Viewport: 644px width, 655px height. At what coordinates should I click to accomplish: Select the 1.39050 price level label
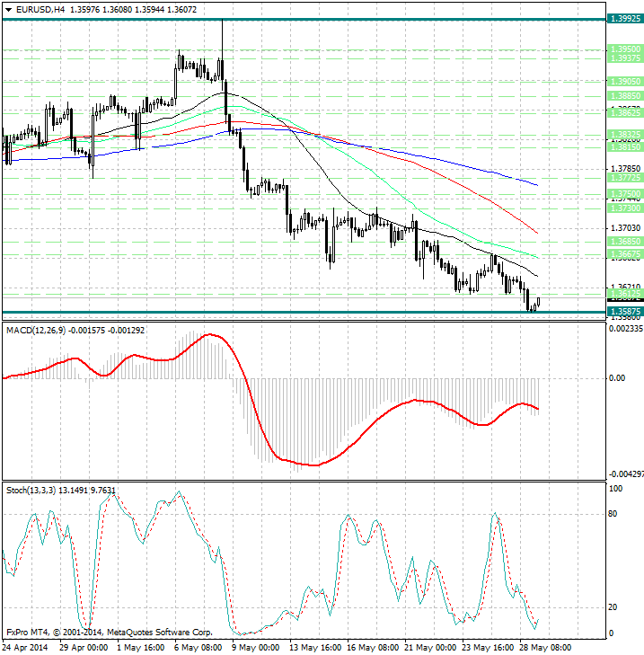tap(625, 82)
